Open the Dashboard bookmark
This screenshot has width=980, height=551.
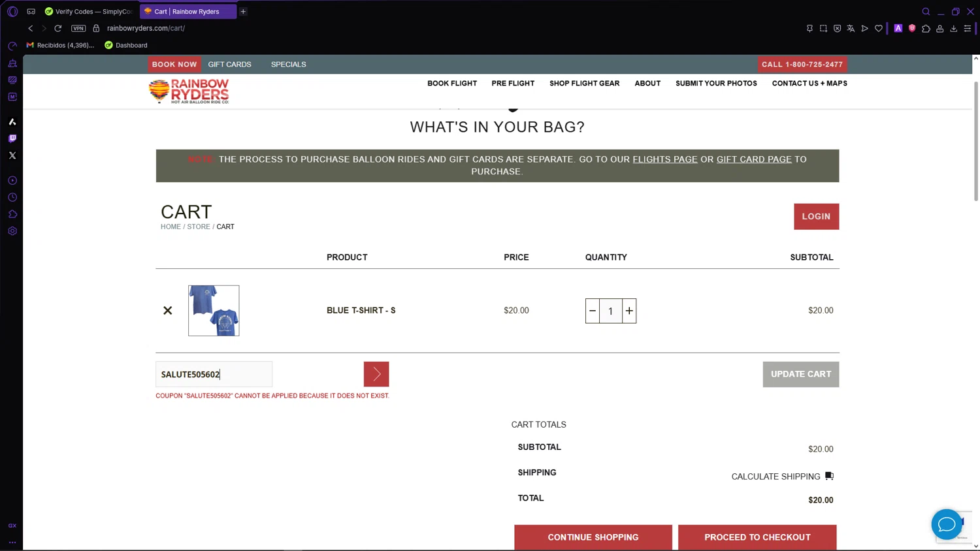point(126,45)
